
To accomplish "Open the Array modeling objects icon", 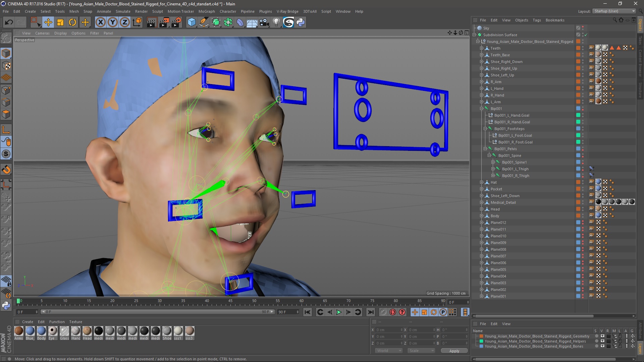I will [228, 22].
